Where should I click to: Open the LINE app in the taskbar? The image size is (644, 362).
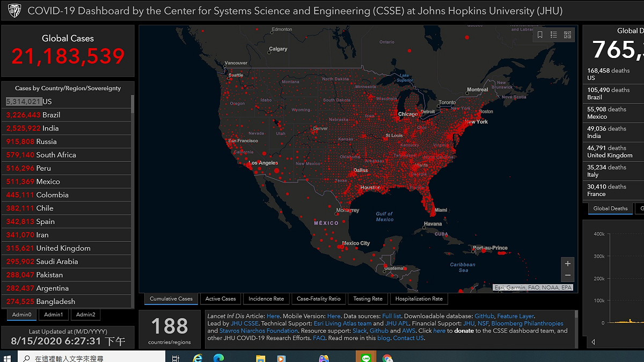click(367, 358)
